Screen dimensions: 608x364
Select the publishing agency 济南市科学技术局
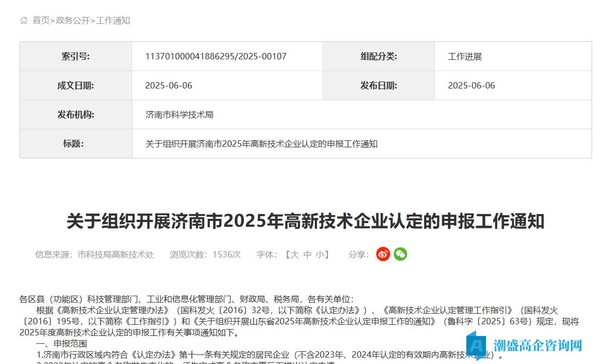coord(179,114)
